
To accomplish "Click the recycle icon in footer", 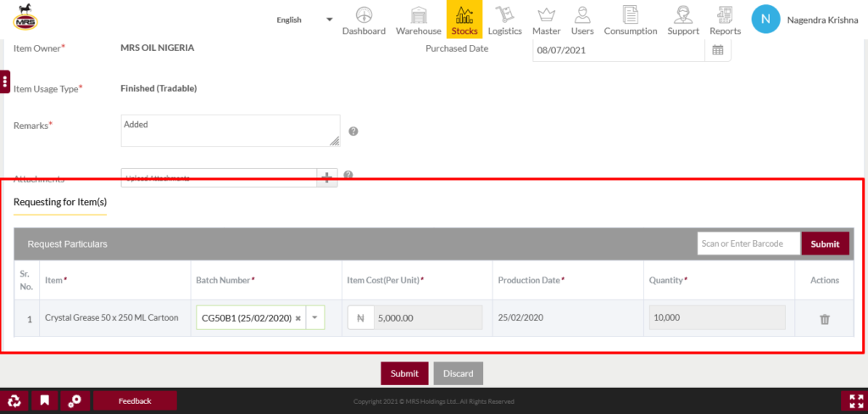I will tap(14, 400).
